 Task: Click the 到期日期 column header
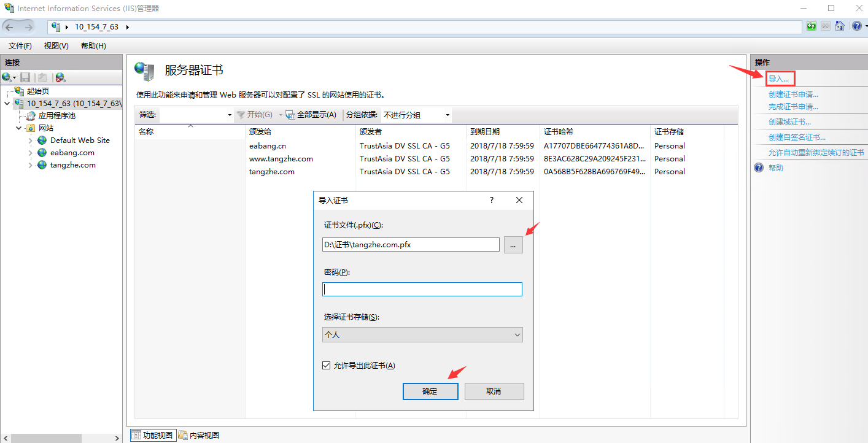(x=503, y=131)
